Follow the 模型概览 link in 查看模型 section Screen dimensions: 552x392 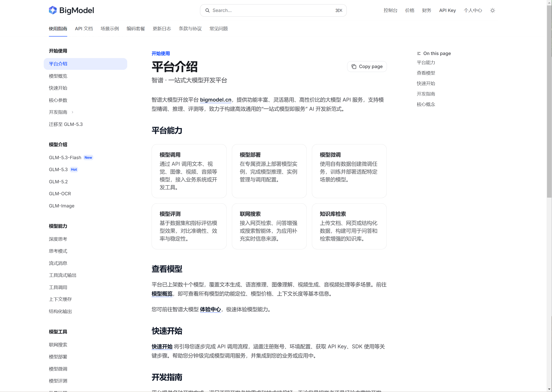[x=162, y=294]
